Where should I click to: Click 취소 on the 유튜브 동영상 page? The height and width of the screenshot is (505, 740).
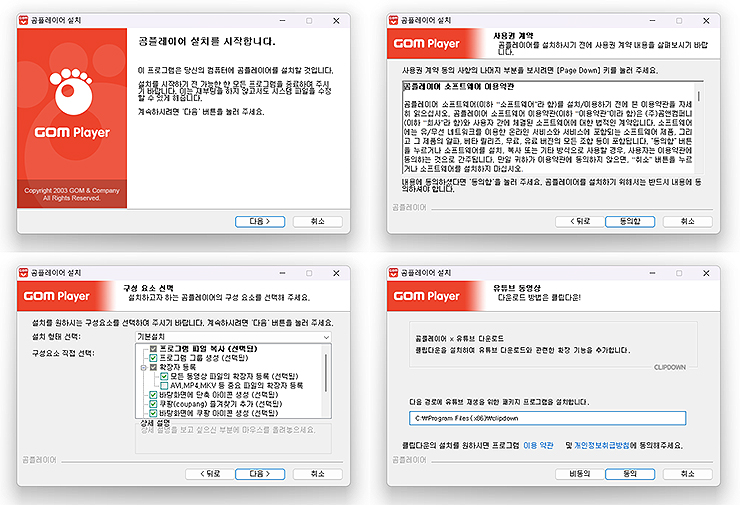[x=688, y=474]
